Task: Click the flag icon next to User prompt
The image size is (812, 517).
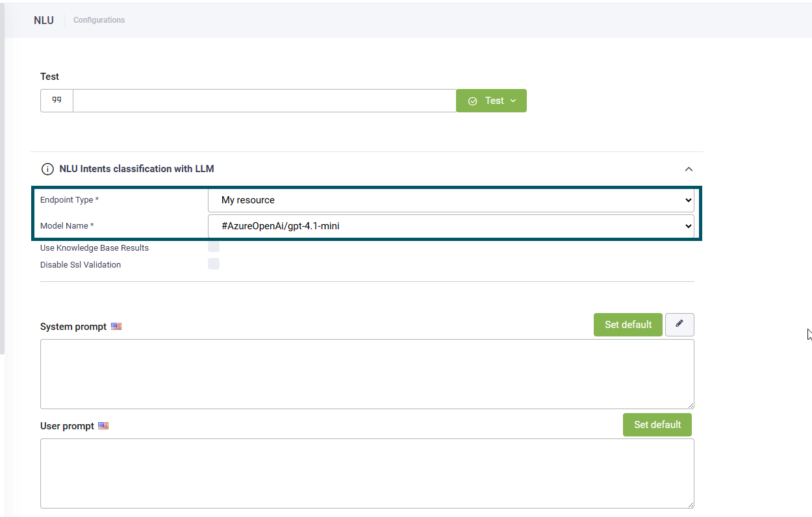Action: point(103,426)
